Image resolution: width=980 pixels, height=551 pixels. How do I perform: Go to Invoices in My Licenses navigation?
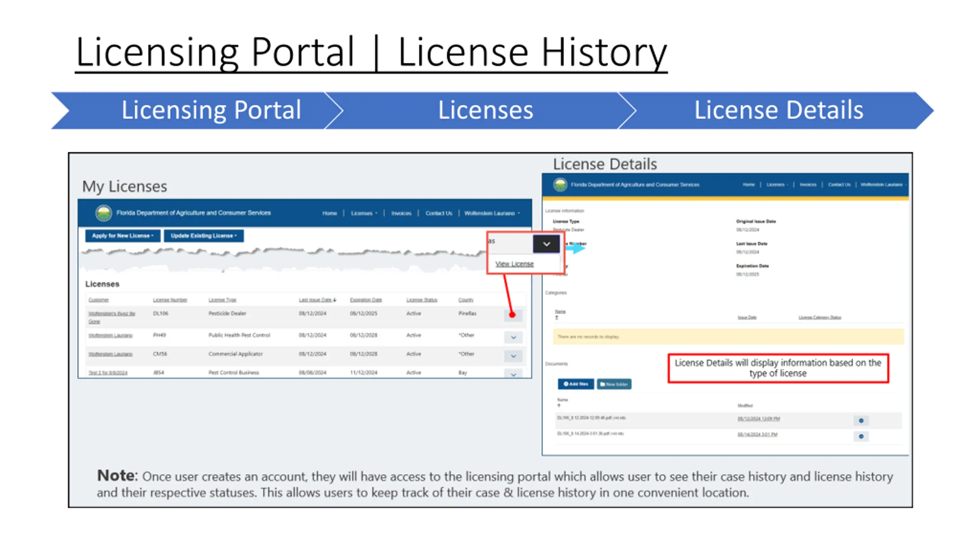(x=401, y=213)
